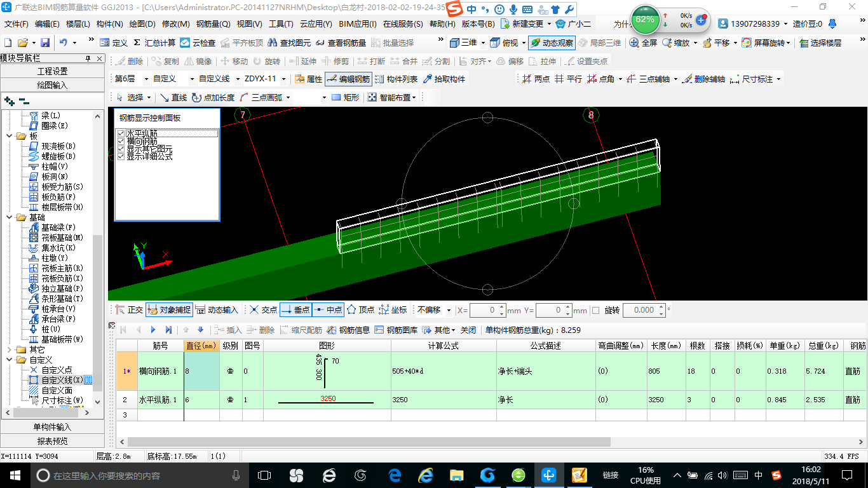Open 查找图元 find element tool

290,43
